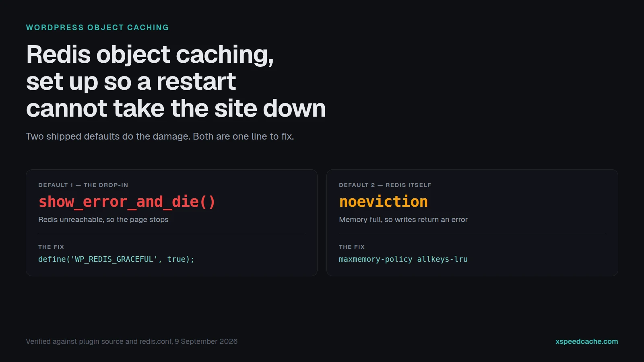Click the headline 'Redis object caching,' text
Screen dimensions: 644x362
coord(150,54)
